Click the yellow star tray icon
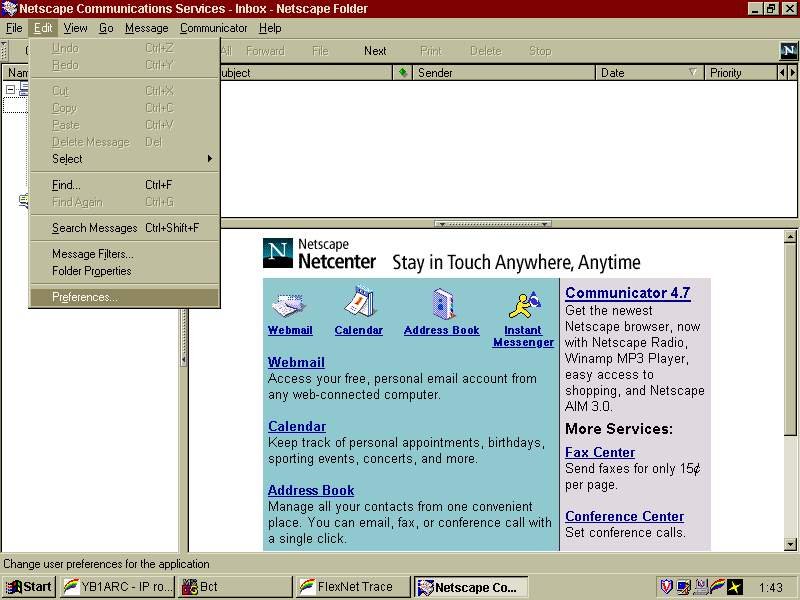Image resolution: width=800 pixels, height=600 pixels. pos(735,587)
